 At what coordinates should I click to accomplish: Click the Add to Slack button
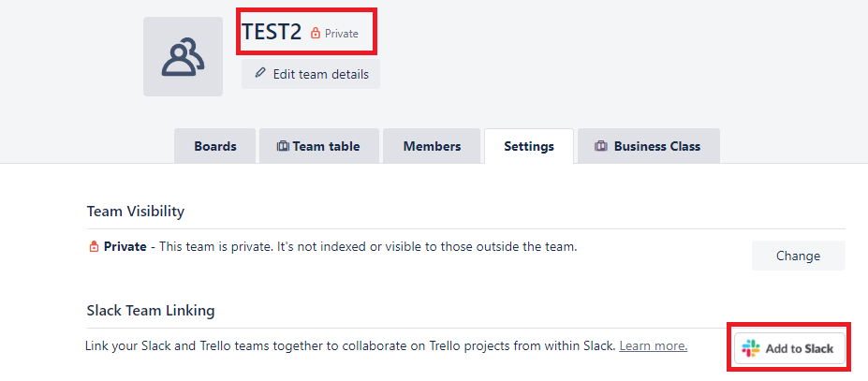[789, 348]
